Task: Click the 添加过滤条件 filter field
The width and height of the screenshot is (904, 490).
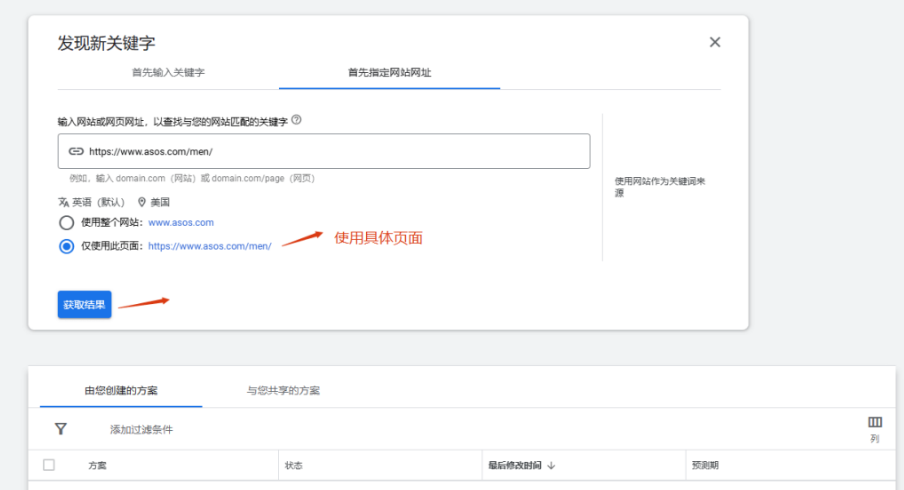Action: pos(141,429)
